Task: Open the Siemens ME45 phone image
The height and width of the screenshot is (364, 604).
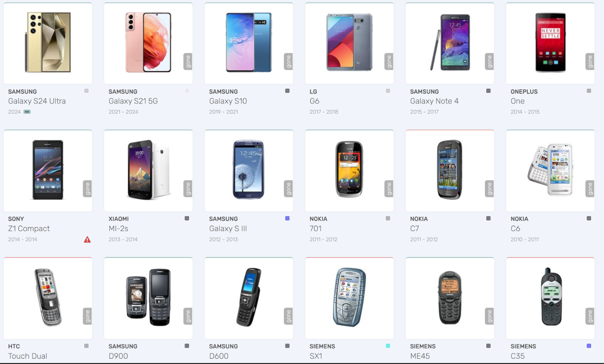Action: (x=450, y=298)
